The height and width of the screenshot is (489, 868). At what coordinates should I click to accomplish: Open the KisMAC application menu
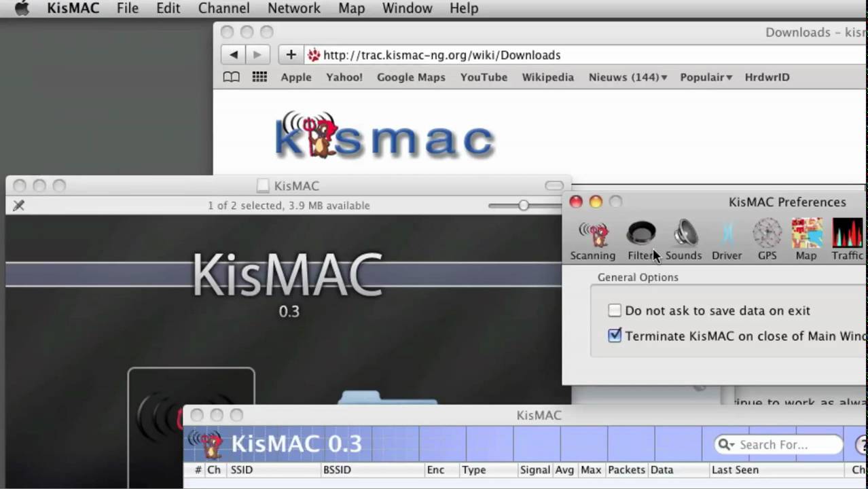point(73,8)
